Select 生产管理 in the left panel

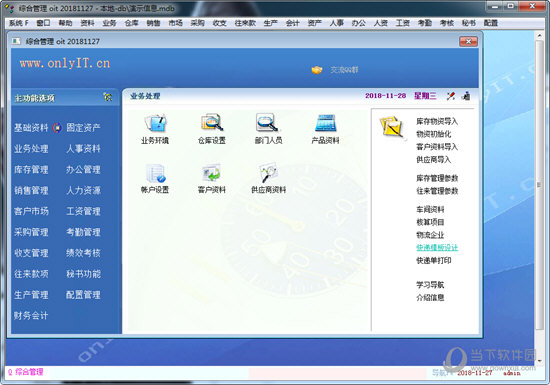31,295
